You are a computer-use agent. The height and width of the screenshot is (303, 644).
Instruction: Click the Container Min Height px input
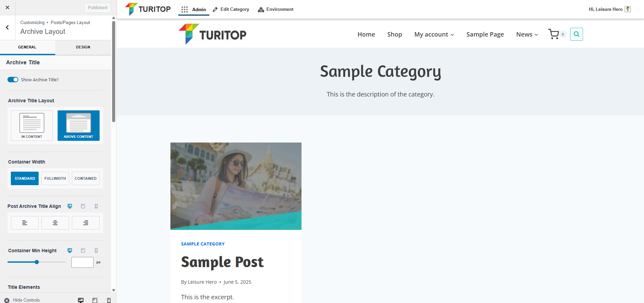pyautogui.click(x=82, y=262)
